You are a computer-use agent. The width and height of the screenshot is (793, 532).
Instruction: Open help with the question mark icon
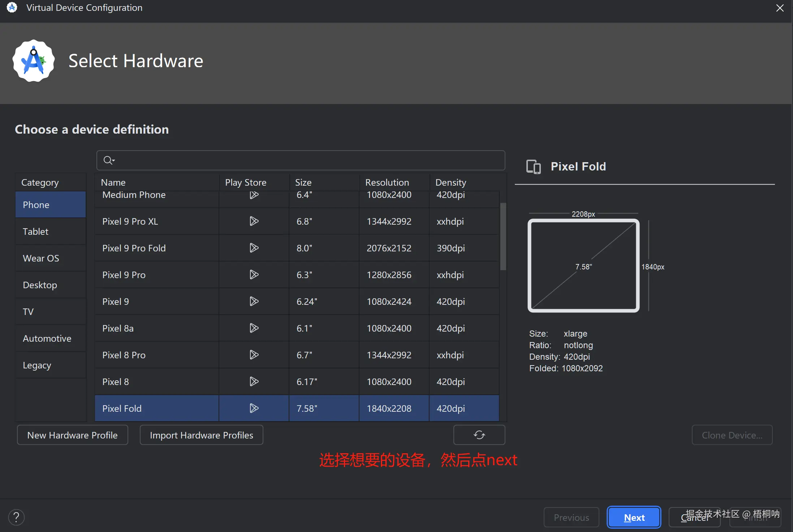coord(16,517)
